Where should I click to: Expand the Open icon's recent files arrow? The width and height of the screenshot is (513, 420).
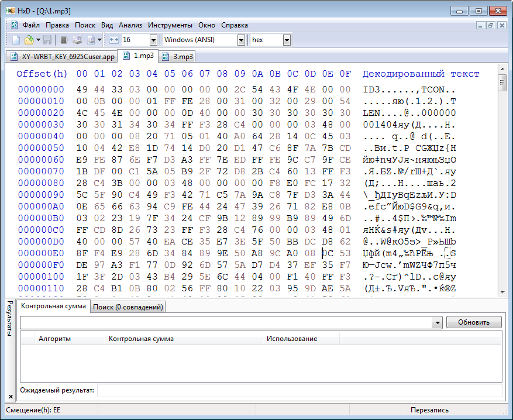(38, 40)
